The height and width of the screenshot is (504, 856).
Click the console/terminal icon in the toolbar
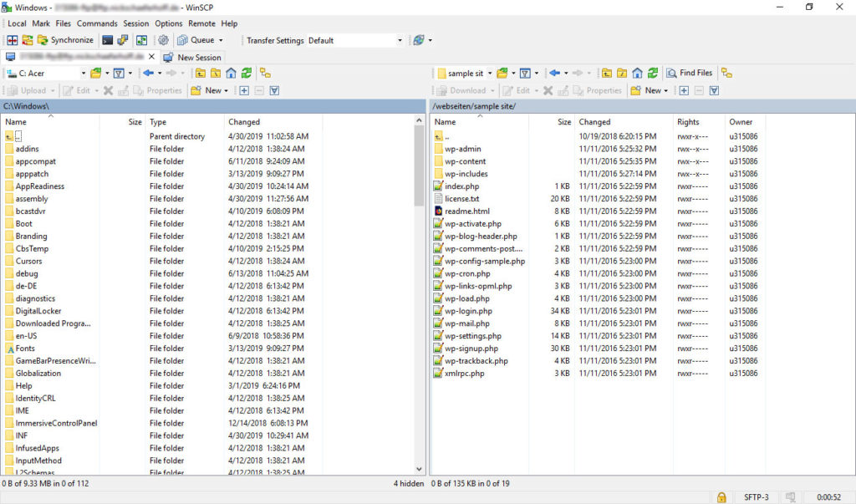coord(107,39)
